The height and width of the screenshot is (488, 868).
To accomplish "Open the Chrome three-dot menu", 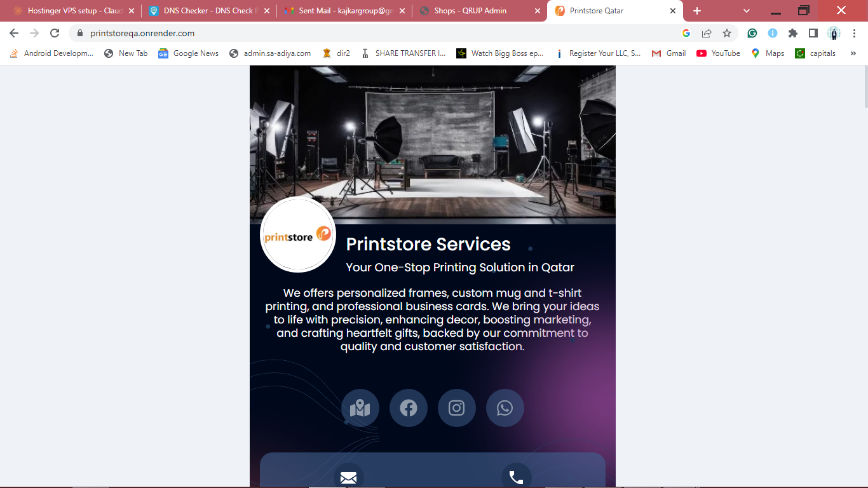I will click(x=854, y=33).
